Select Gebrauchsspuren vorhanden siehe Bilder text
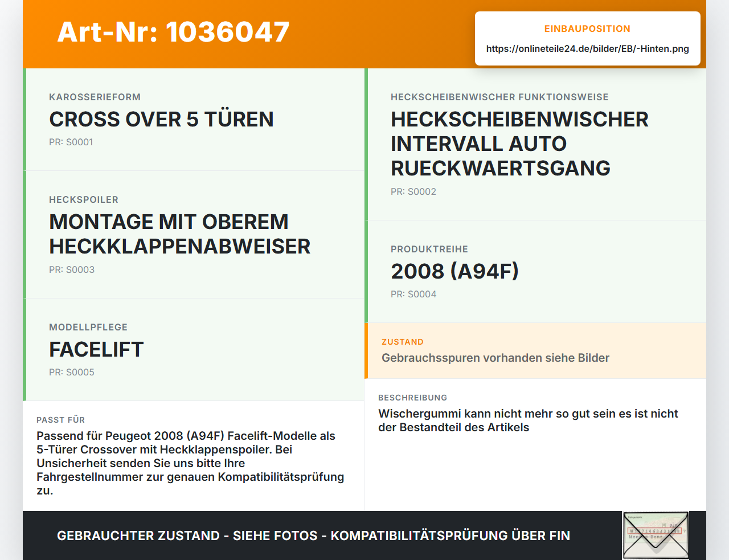Image resolution: width=729 pixels, height=560 pixels. click(495, 358)
